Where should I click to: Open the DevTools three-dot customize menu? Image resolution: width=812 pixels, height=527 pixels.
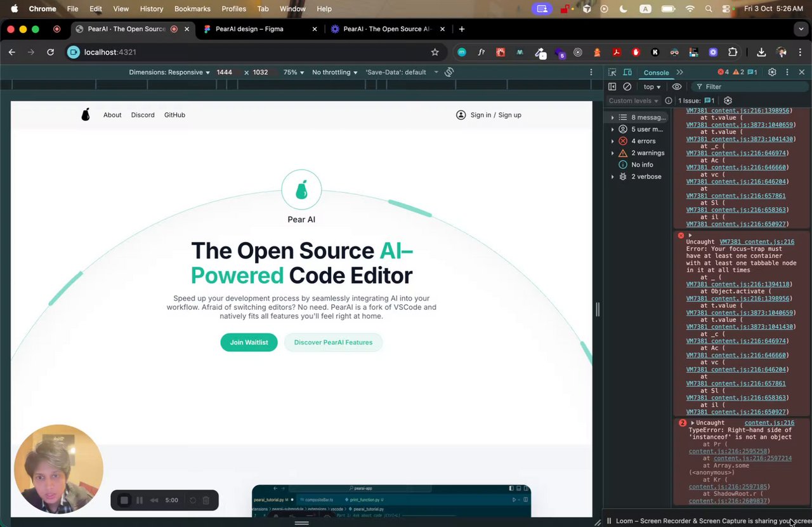[x=787, y=72]
